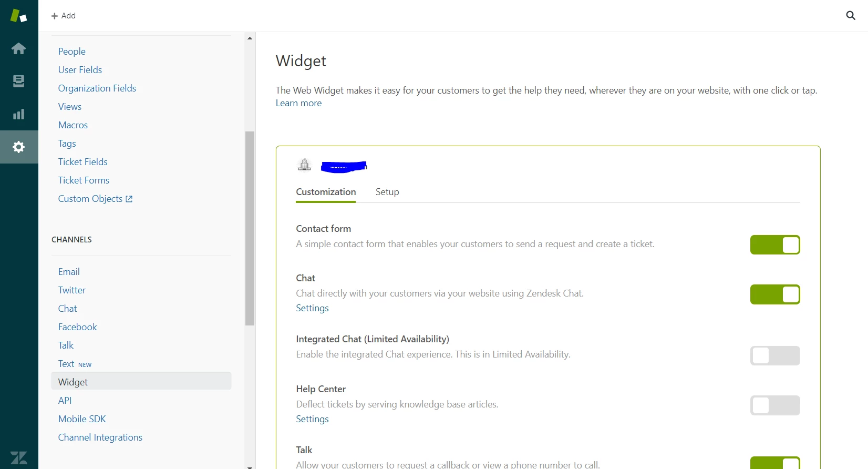
Task: Open Ticket Forms page
Action: pos(84,180)
